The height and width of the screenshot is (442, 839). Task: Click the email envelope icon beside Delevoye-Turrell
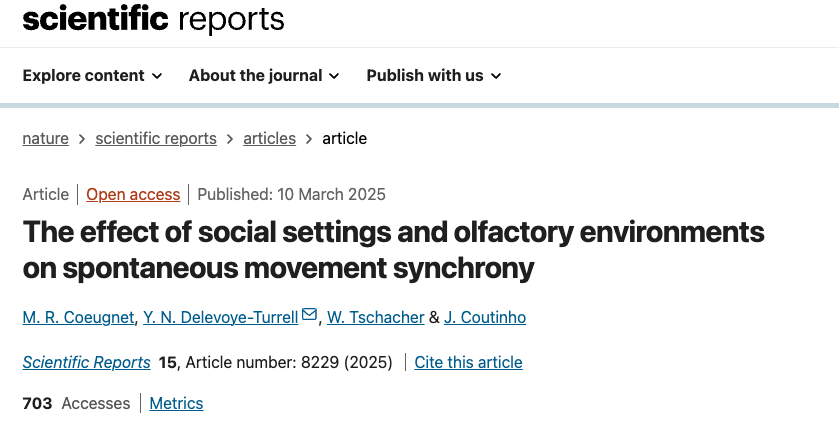click(309, 314)
